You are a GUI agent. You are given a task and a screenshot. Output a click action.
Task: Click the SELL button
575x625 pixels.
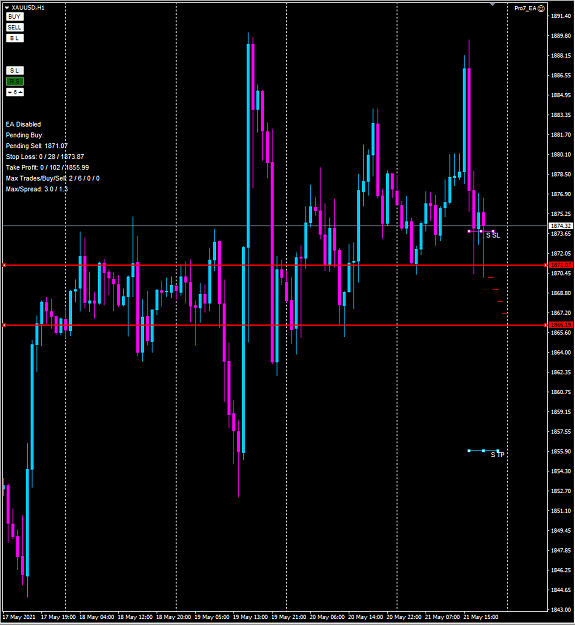coord(15,28)
